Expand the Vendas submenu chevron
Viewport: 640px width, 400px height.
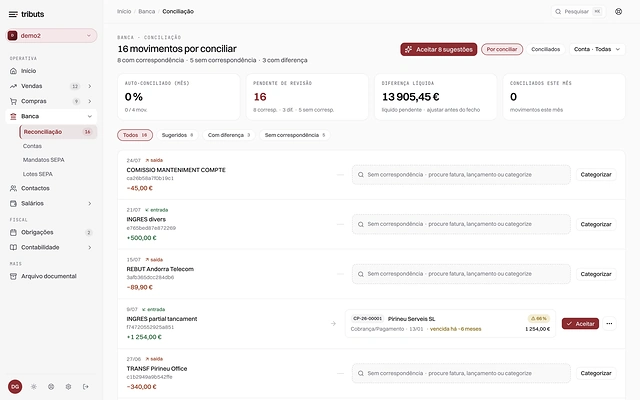tap(89, 86)
